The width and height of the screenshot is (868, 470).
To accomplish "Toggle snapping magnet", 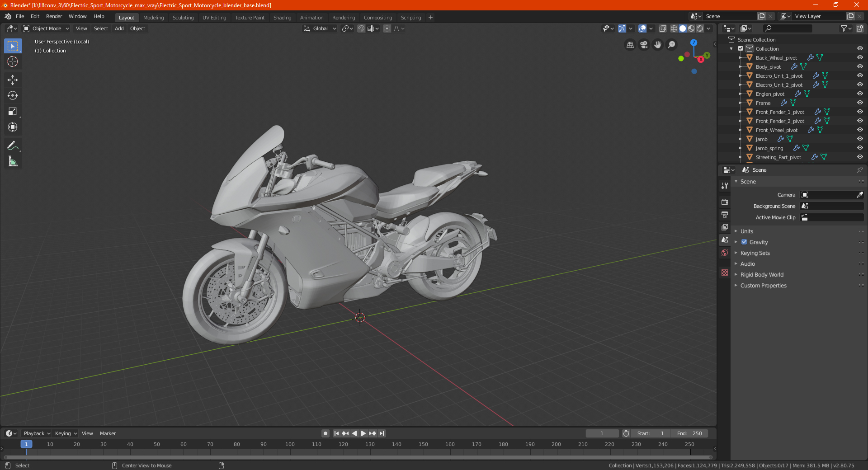I will 361,28.
